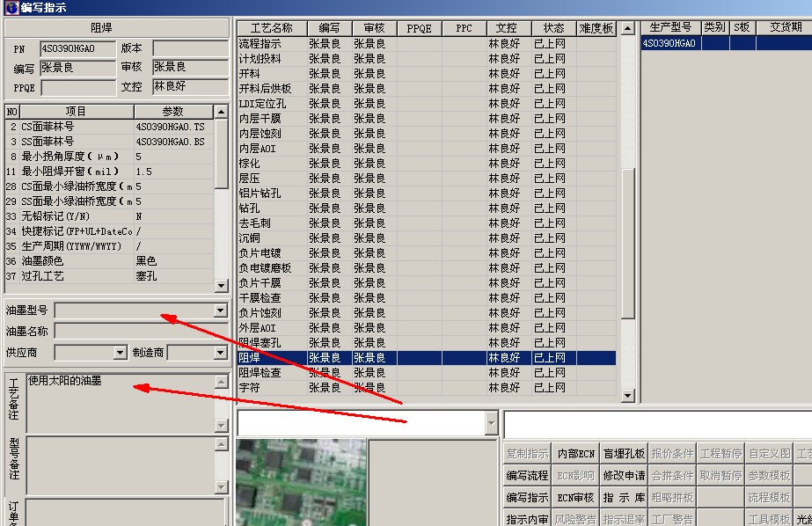Click the 型号备注 box scroll-down arrow
Image resolution: width=812 pixels, height=526 pixels.
coord(221,486)
